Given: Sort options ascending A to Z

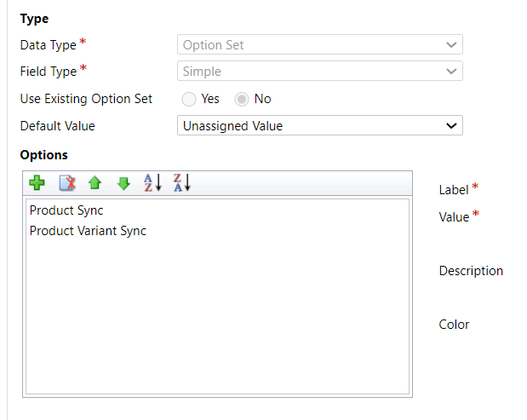Looking at the screenshot, I should point(152,182).
